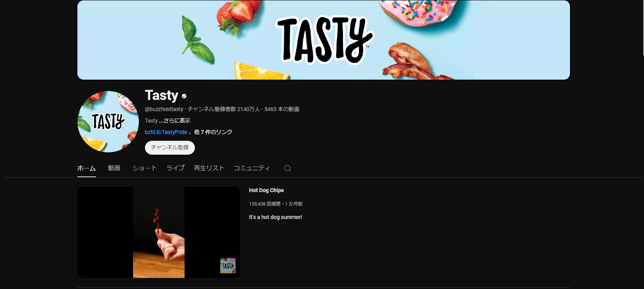Click the @buzzfeedtasty handle text

[x=164, y=109]
